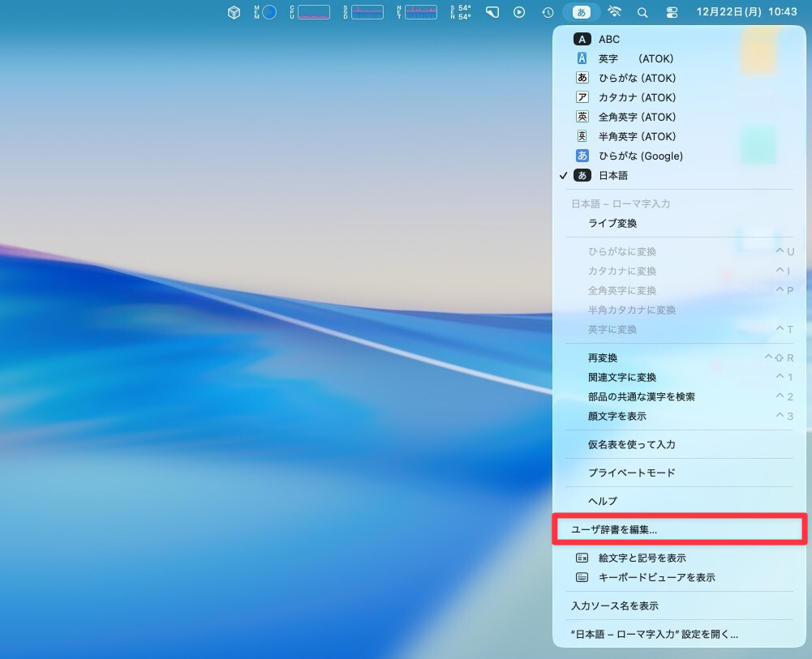Toggle プライベートモード

(680, 473)
